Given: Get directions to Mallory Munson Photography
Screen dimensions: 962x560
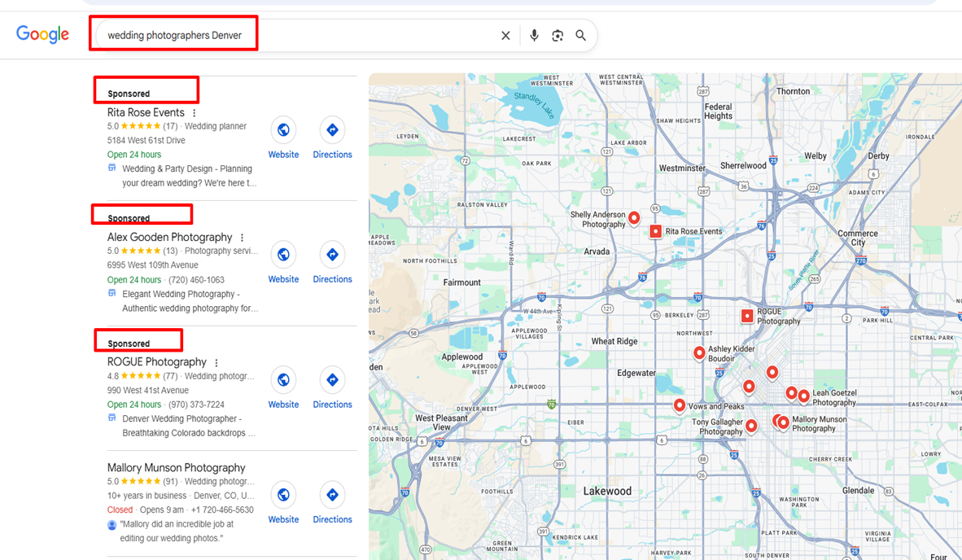Looking at the screenshot, I should 332,495.
